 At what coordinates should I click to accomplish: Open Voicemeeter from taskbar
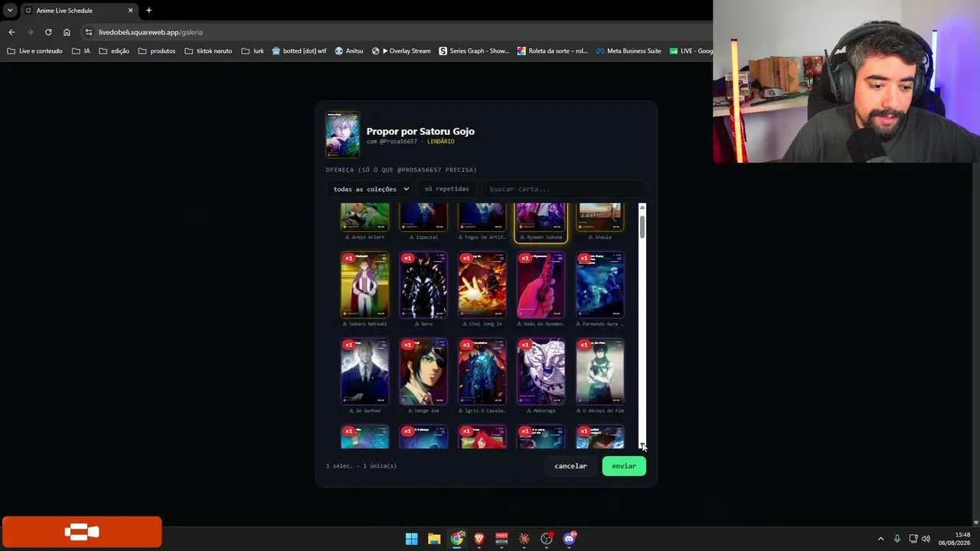pos(501,539)
